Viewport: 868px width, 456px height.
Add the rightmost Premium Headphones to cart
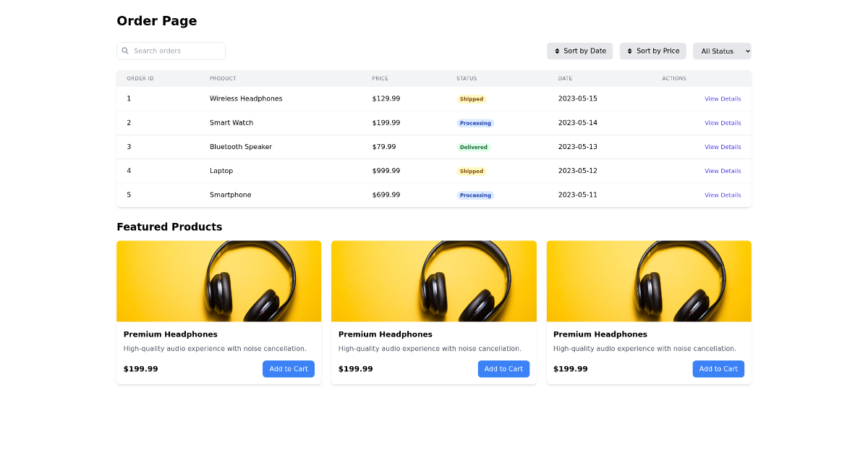coord(718,368)
